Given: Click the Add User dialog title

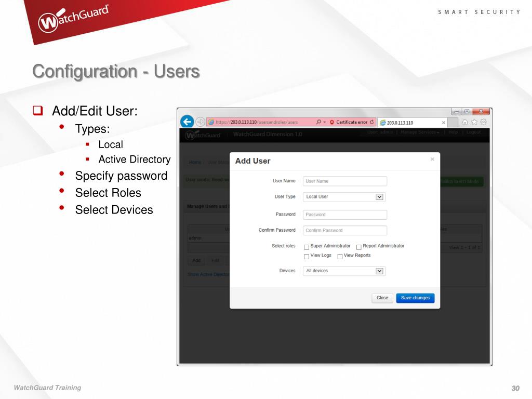Looking at the screenshot, I should coord(253,161).
